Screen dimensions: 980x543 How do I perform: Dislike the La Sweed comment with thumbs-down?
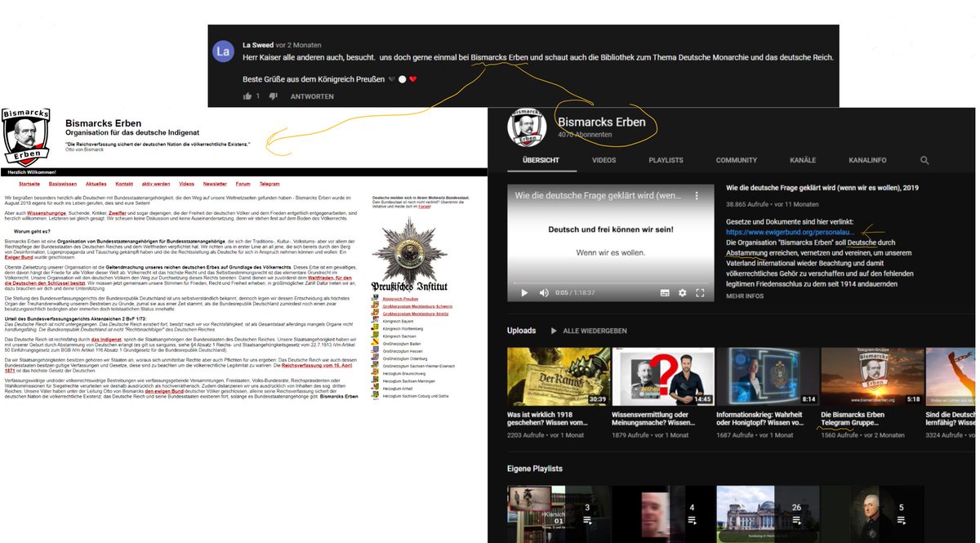[x=274, y=96]
